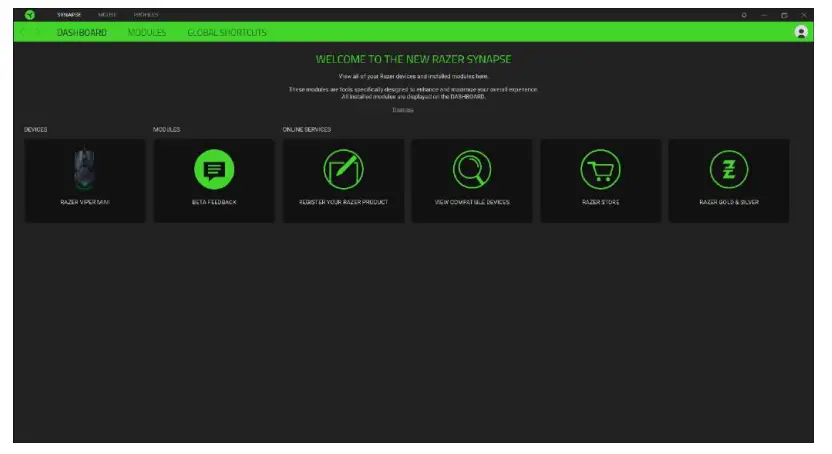Viewport: 832px width, 454px height.
Task: Select the Dashboard tab
Action: [x=82, y=32]
